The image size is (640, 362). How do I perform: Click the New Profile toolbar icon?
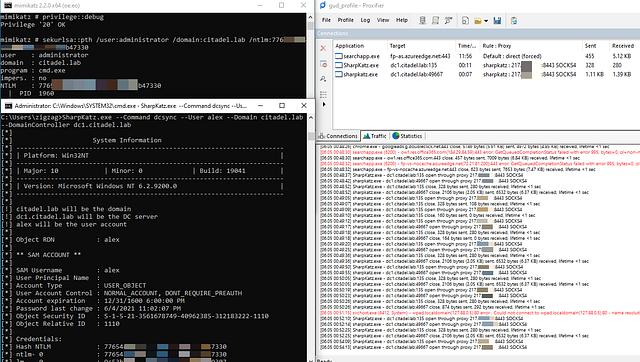pyautogui.click(x=465, y=20)
